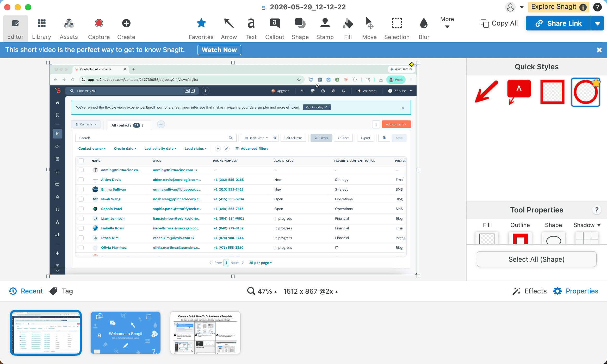Select the Welcome to Snagit thumbnail

pyautogui.click(x=126, y=332)
